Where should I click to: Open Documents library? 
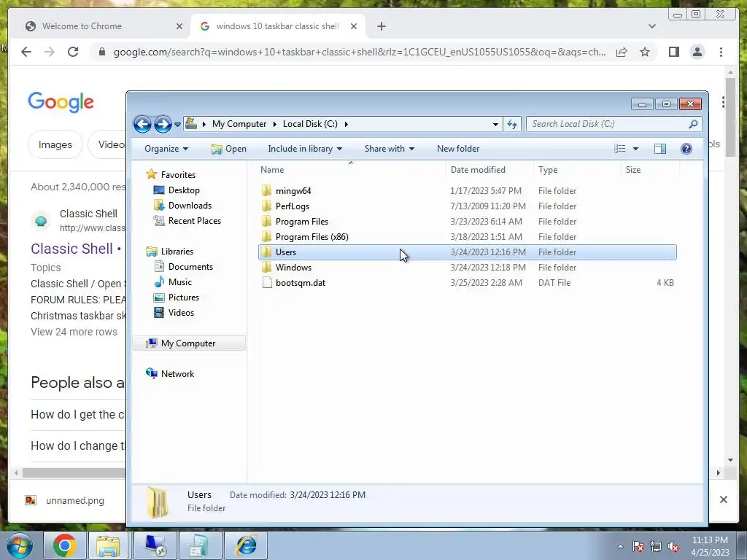[190, 267]
